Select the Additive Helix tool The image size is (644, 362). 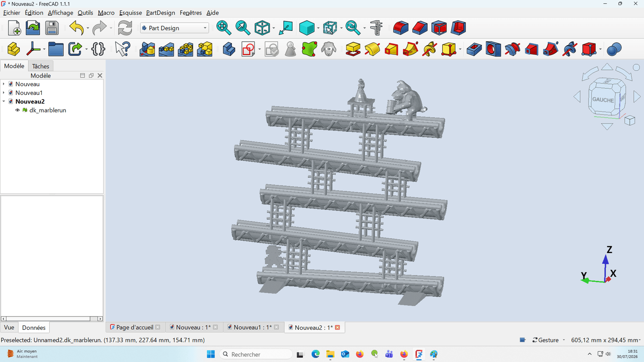pos(430,49)
